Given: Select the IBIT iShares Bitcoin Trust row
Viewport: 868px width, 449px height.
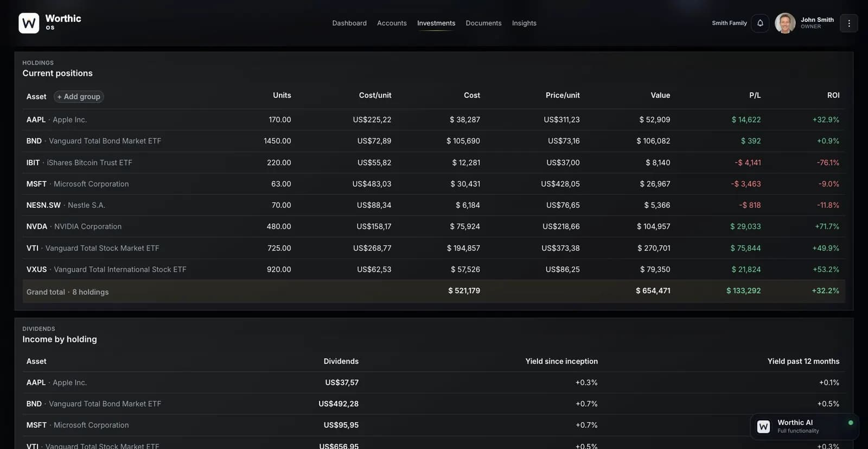Looking at the screenshot, I should click(433, 162).
